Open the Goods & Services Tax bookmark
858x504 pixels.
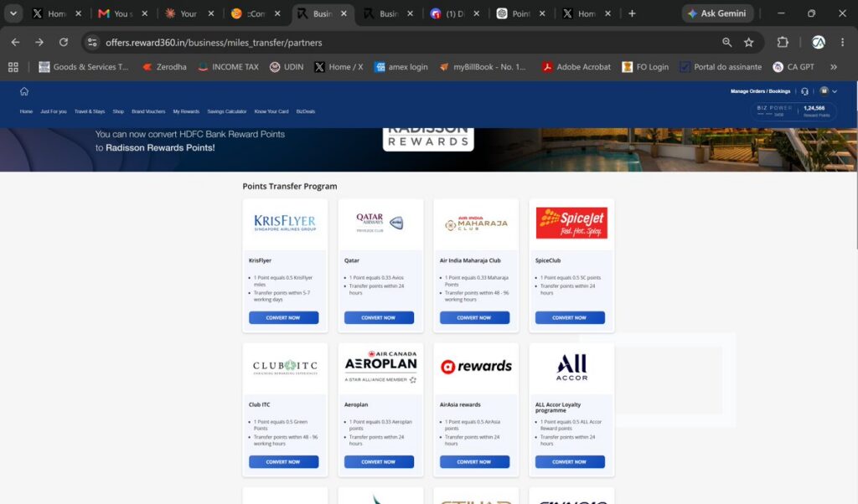tap(84, 67)
